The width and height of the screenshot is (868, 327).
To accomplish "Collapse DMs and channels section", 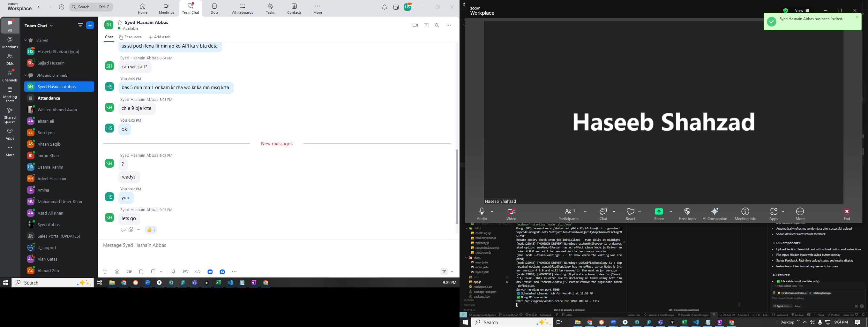I will tap(26, 75).
